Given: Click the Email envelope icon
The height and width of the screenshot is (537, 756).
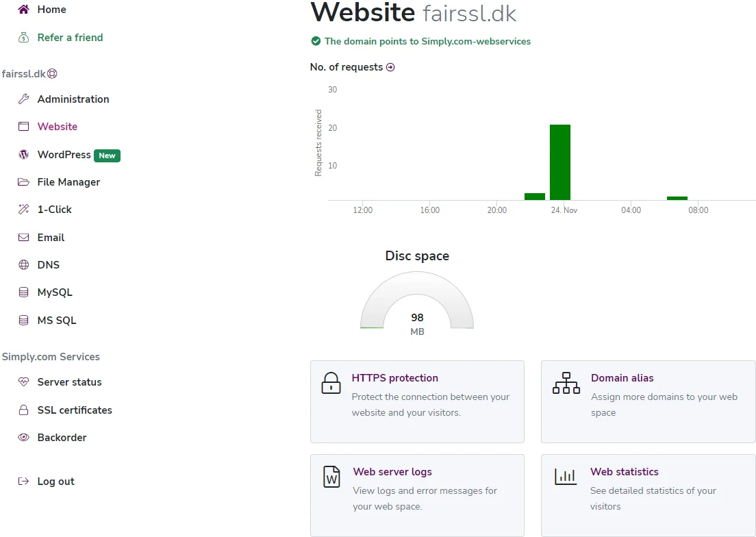Looking at the screenshot, I should (x=23, y=237).
